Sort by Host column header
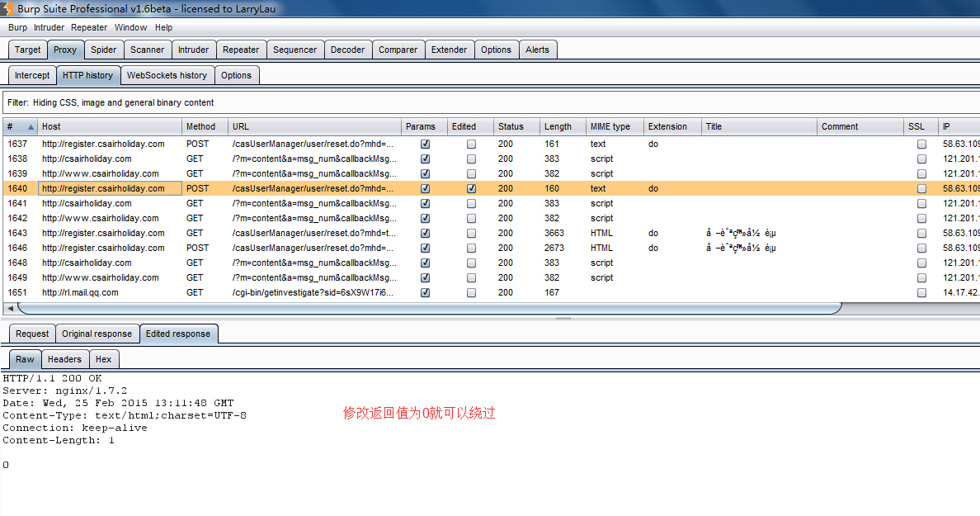Viewport: 980px width, 516px height. click(x=110, y=126)
